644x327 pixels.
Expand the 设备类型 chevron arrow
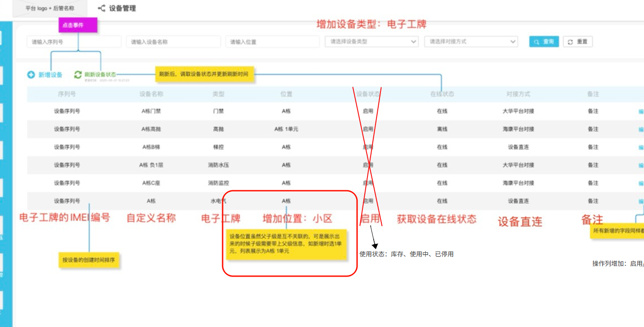[x=414, y=41]
